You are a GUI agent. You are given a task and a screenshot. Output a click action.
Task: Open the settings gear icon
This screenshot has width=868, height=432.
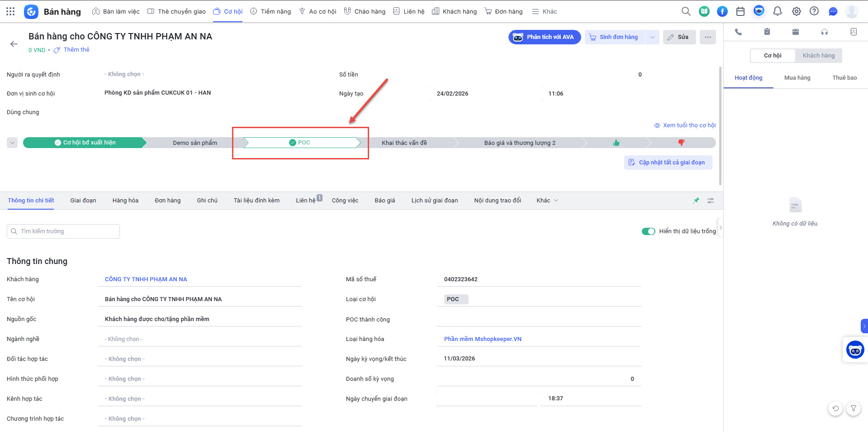point(796,11)
